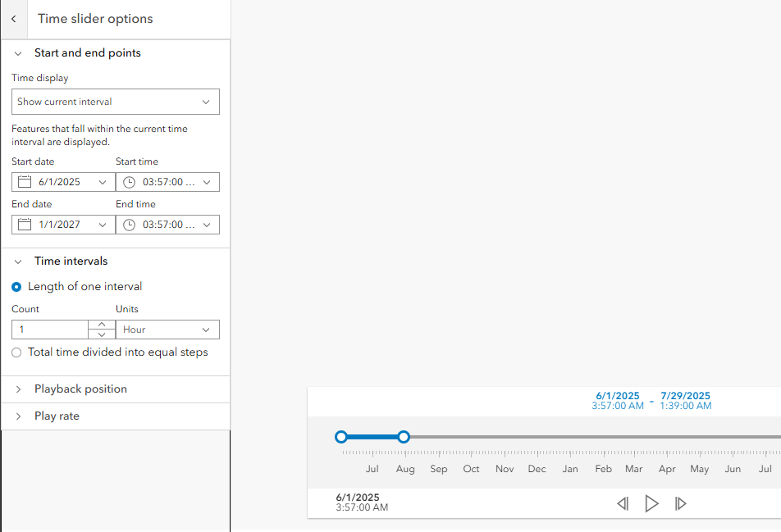The image size is (781, 532).
Task: Click the Start time clock icon
Action: [x=129, y=182]
